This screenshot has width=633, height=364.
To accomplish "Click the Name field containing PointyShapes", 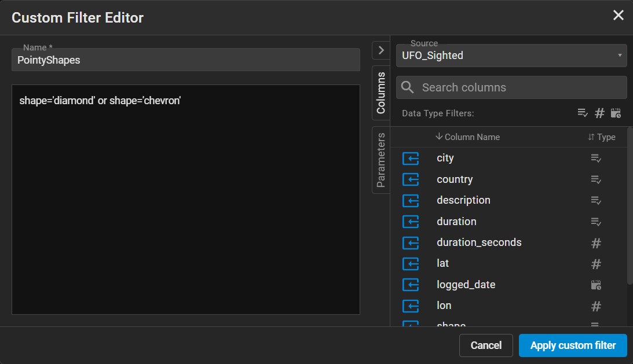I will (185, 60).
